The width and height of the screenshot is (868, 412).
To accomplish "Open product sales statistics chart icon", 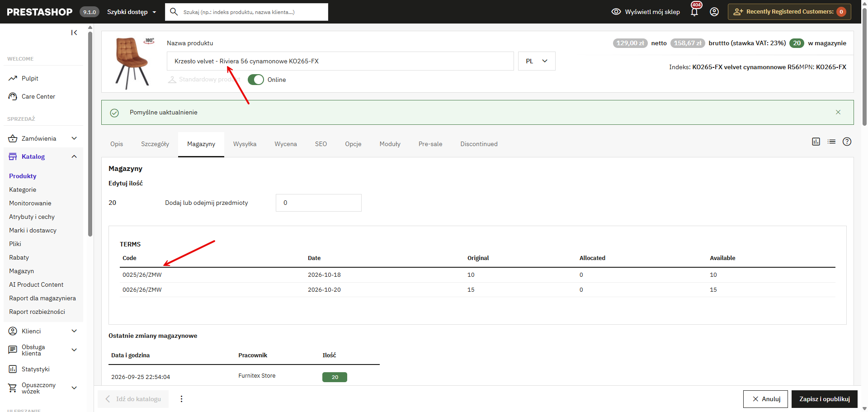I will (816, 142).
